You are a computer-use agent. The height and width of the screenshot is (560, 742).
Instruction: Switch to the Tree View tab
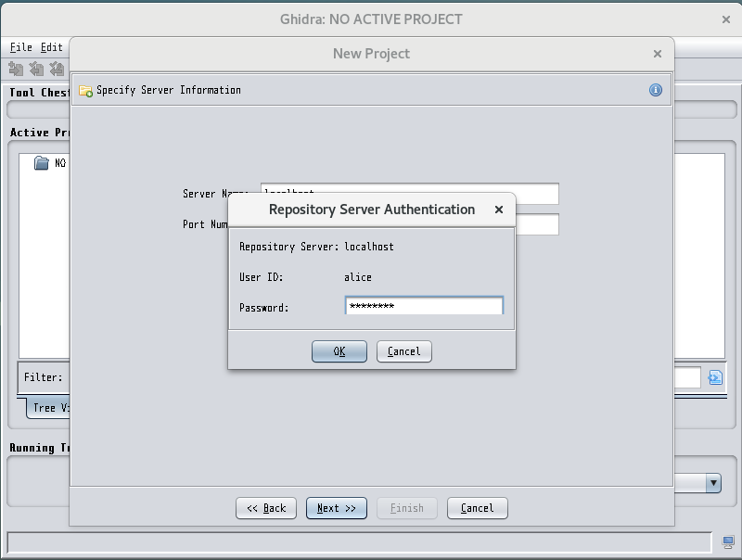(x=48, y=408)
